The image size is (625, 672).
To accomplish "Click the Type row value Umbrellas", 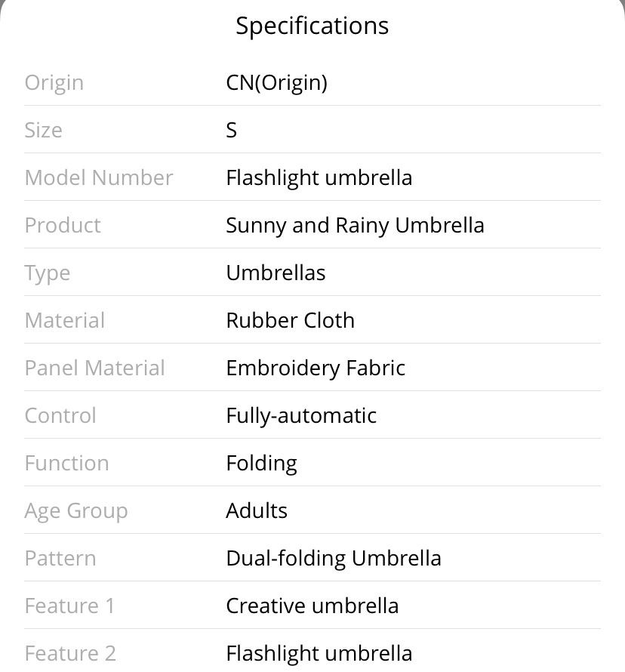I will 276,273.
